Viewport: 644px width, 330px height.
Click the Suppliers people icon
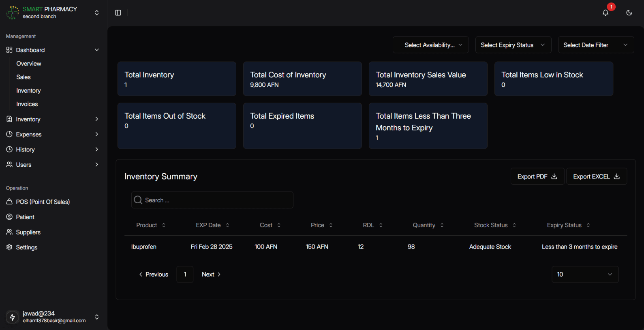(x=9, y=232)
